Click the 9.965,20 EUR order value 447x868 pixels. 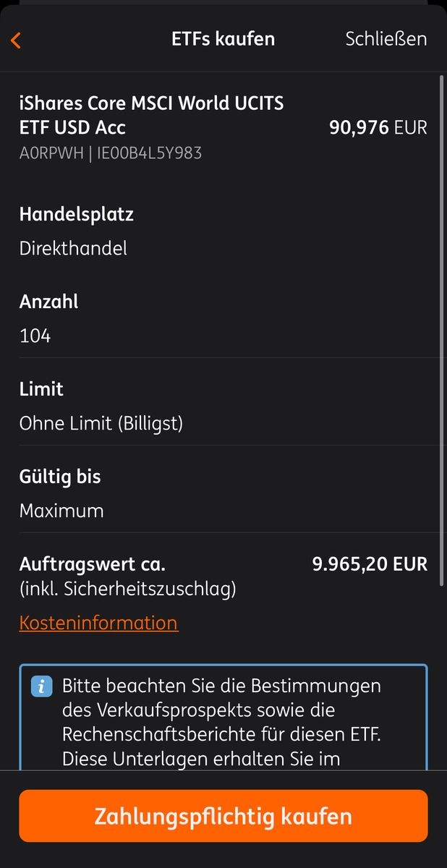370,564
